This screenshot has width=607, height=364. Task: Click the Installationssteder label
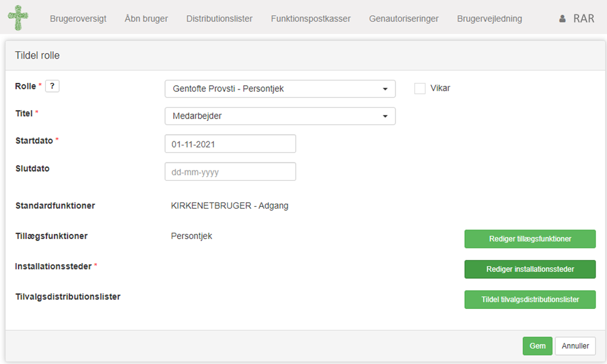(x=53, y=267)
